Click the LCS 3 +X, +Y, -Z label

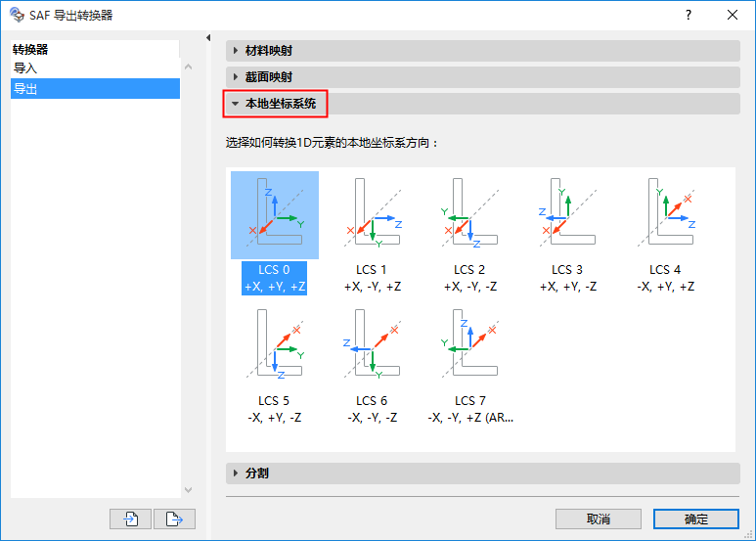(x=568, y=278)
